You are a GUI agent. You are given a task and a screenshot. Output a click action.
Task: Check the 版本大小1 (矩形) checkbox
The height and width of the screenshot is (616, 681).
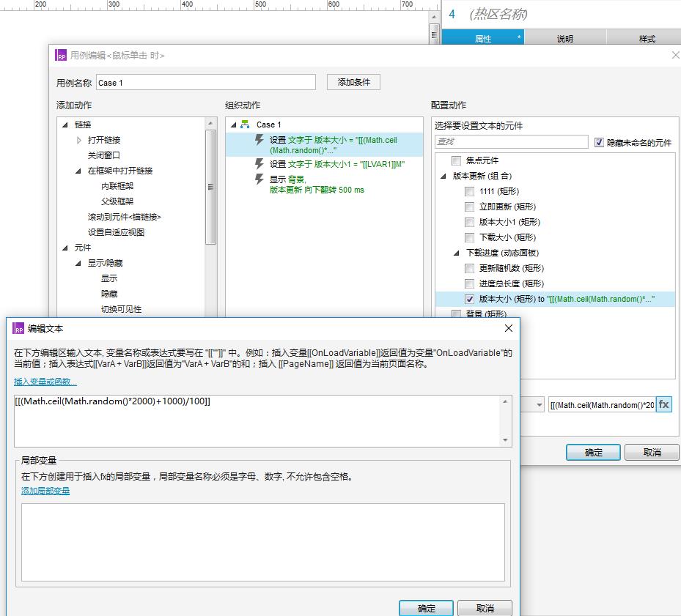(469, 222)
